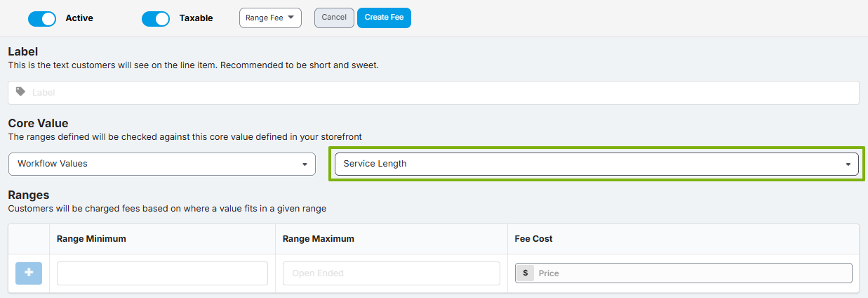Focus the Label text input
This screenshot has height=298, width=868.
[434, 93]
